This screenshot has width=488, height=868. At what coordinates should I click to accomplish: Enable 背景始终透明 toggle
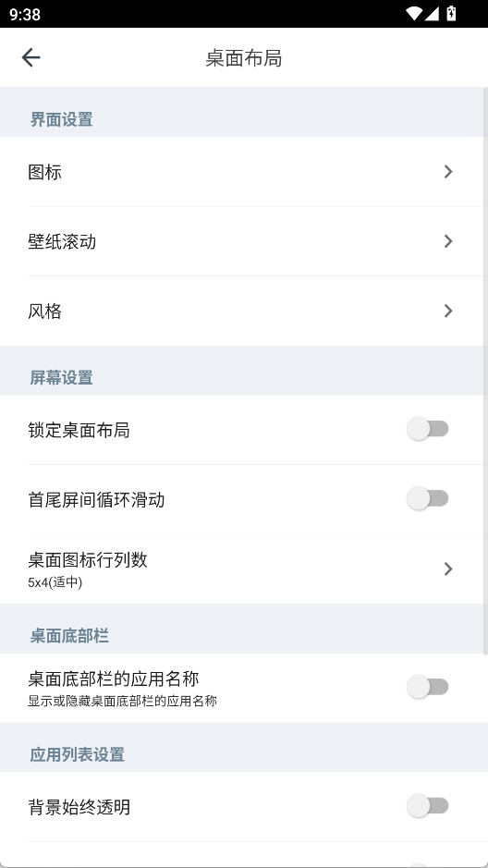coord(428,806)
